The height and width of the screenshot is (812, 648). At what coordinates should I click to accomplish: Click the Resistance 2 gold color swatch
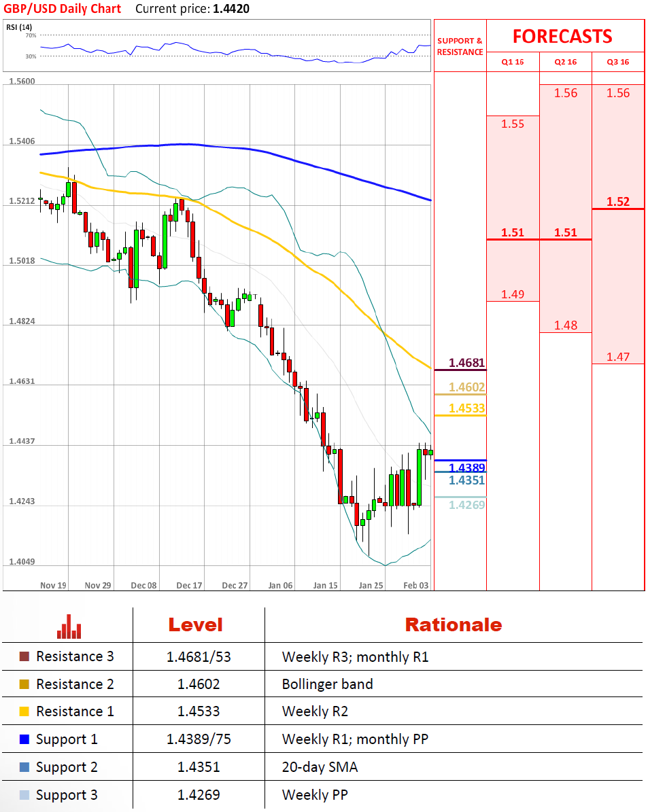[24, 684]
